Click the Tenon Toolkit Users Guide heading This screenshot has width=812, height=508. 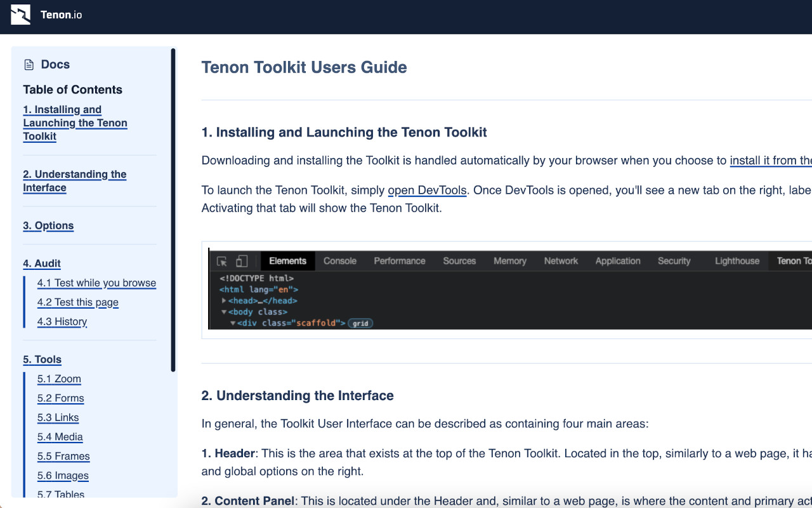coord(304,67)
